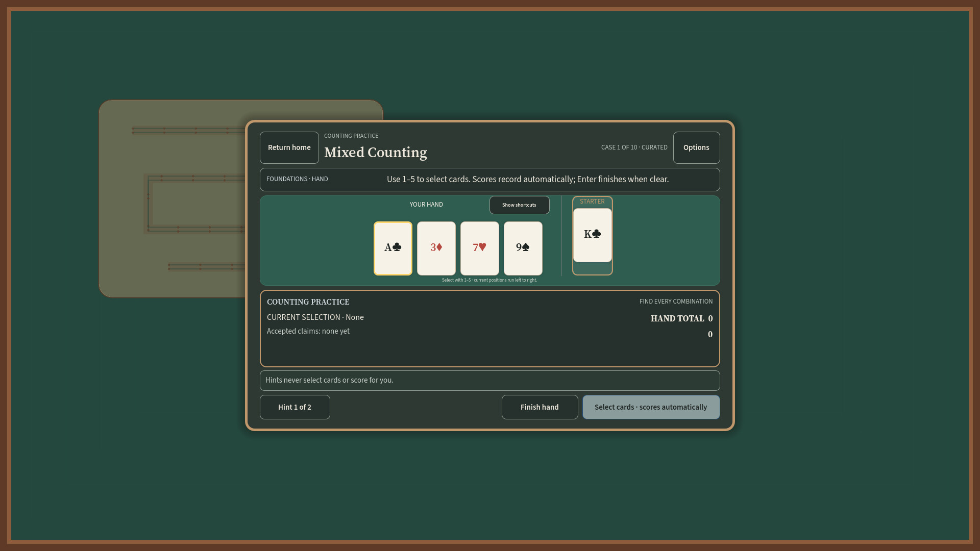Image resolution: width=980 pixels, height=551 pixels.
Task: Click the FOUNDATIONS · HAND label
Action: pyautogui.click(x=297, y=179)
